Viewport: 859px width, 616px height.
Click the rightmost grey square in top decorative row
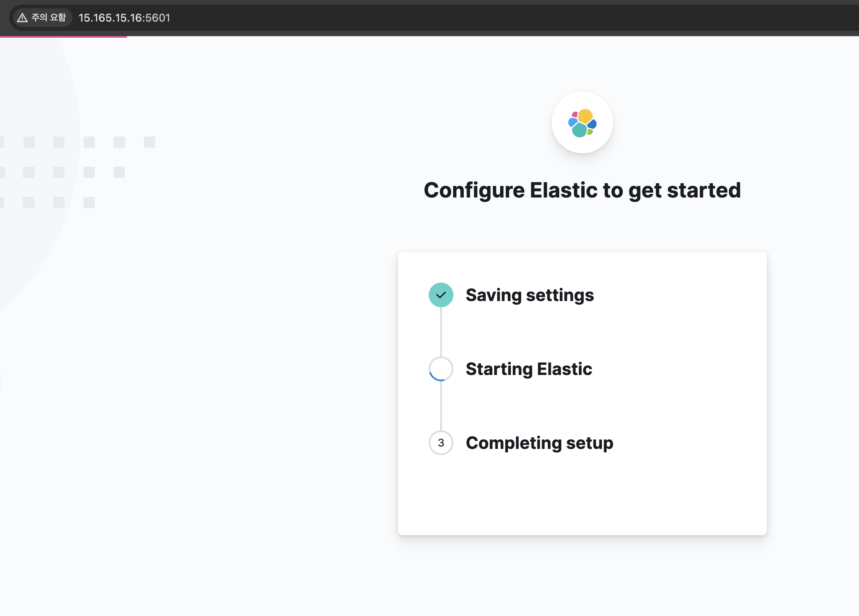tap(149, 142)
